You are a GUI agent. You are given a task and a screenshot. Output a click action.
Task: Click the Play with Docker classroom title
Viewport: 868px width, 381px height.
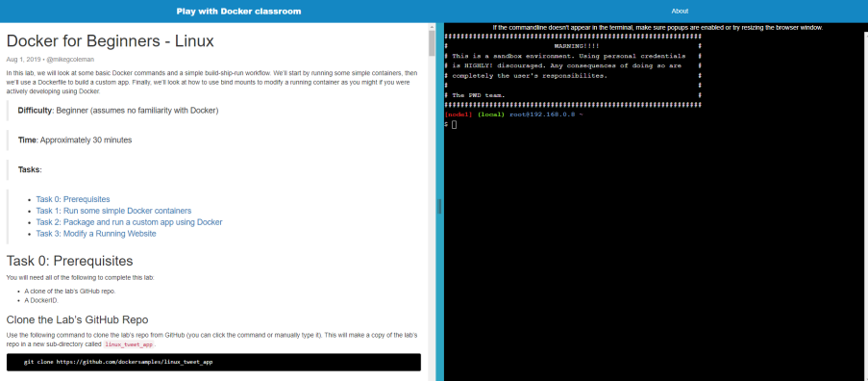pos(239,12)
